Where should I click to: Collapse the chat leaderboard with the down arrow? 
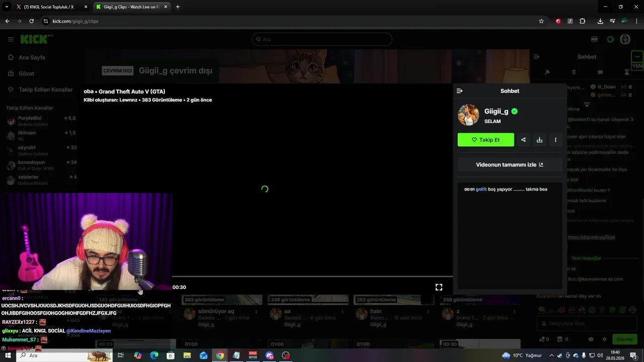(x=587, y=105)
